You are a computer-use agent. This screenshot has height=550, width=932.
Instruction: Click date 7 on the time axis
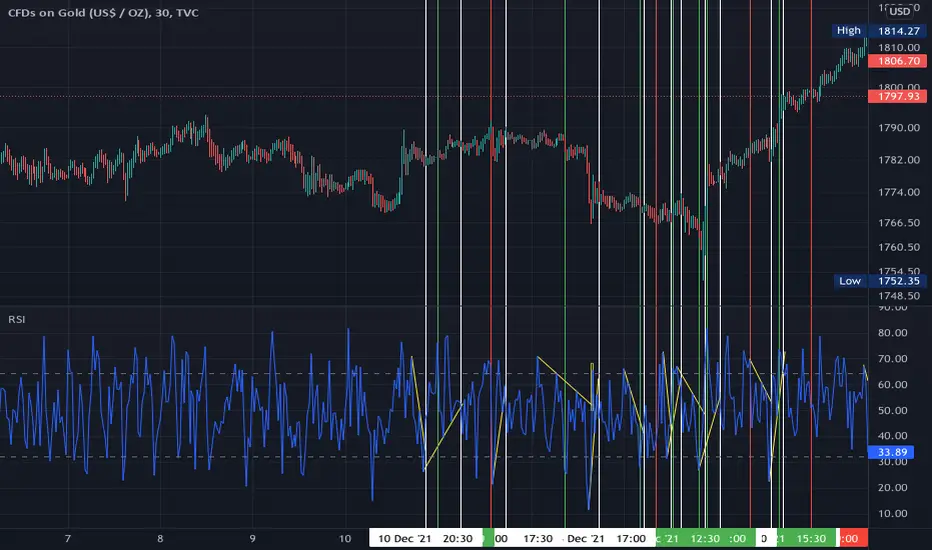(68, 539)
